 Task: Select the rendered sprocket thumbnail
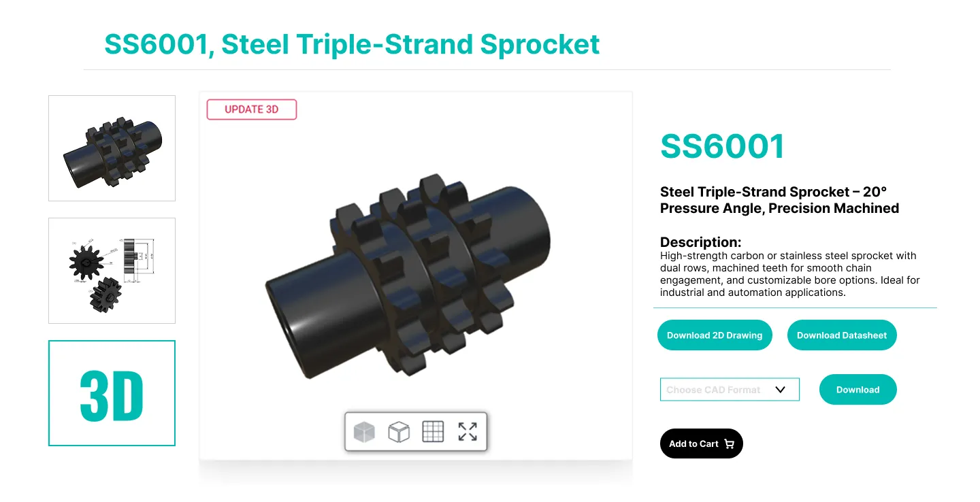point(112,148)
